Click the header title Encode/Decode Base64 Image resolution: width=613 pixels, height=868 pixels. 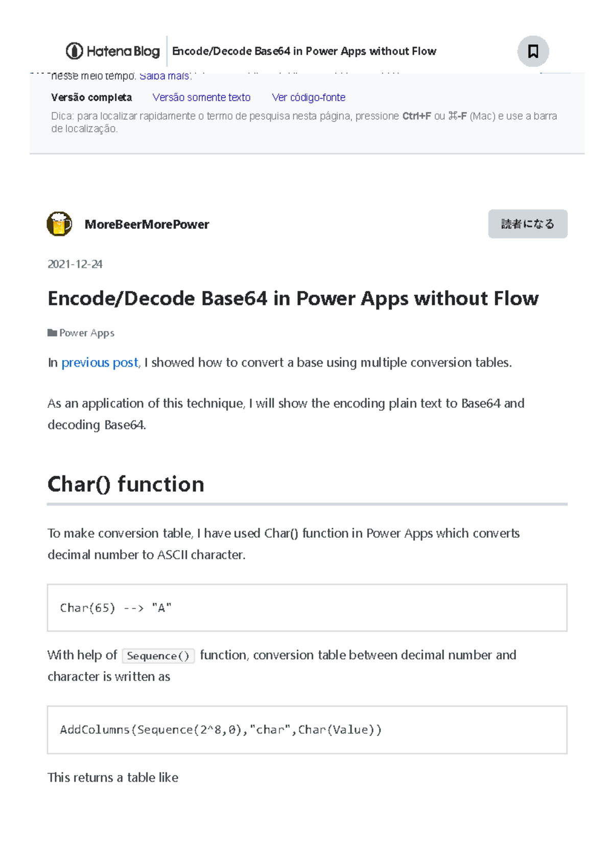coord(304,51)
